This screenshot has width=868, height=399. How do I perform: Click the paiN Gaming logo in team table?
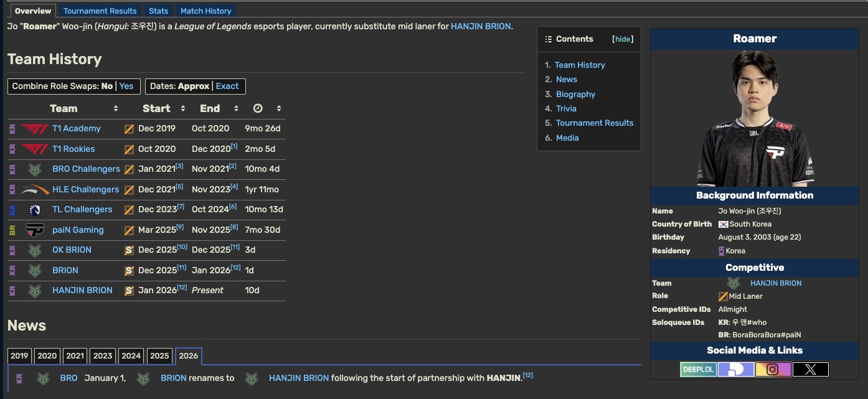point(35,230)
